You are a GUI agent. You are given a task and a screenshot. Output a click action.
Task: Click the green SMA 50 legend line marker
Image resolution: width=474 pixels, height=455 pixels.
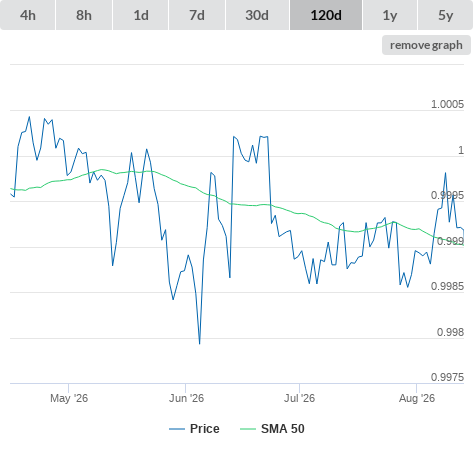coord(248,429)
